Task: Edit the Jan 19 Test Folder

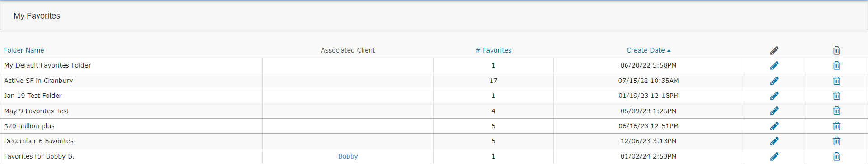Action: coord(774,96)
